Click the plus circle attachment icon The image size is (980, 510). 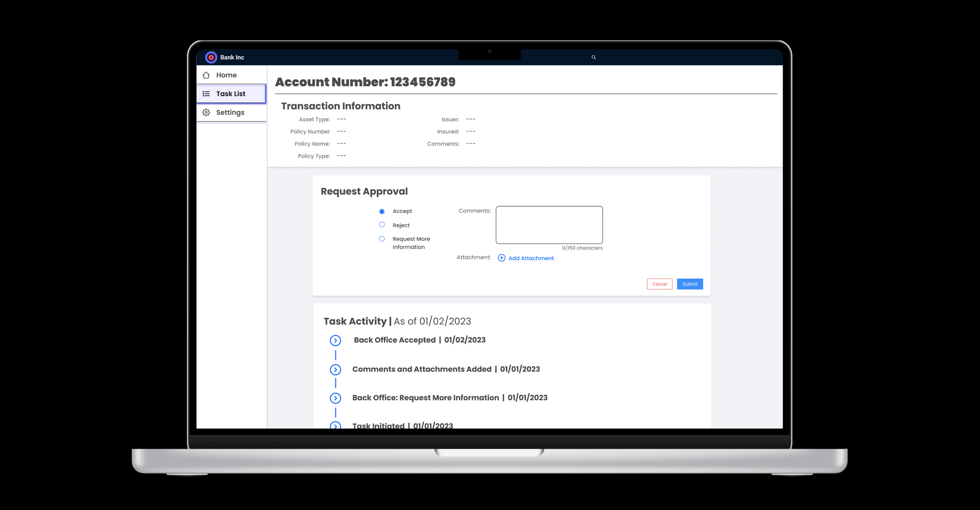pos(501,258)
